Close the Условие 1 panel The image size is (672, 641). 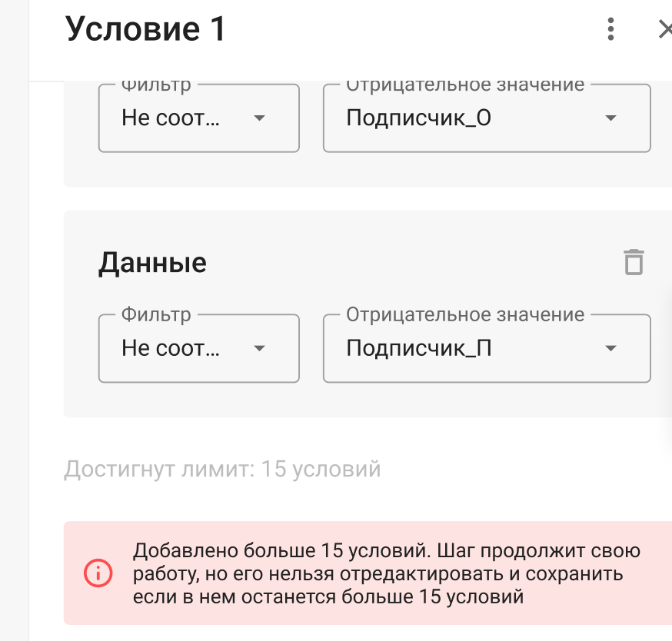coord(664,30)
